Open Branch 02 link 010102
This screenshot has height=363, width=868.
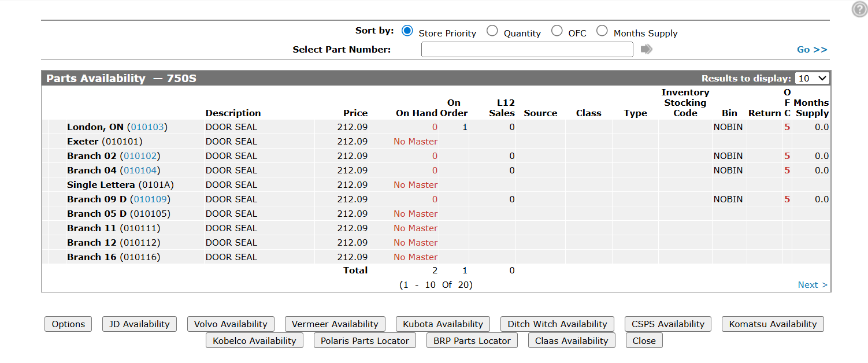tap(142, 156)
